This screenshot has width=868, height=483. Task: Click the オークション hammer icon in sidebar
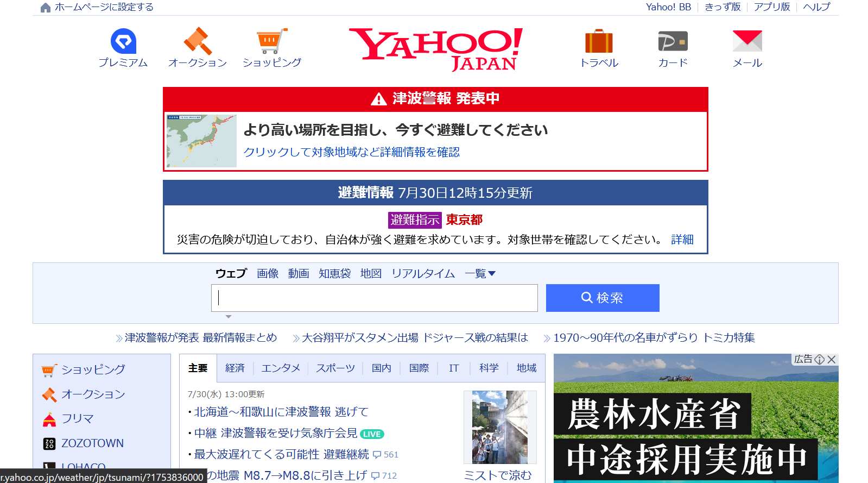[x=49, y=394]
